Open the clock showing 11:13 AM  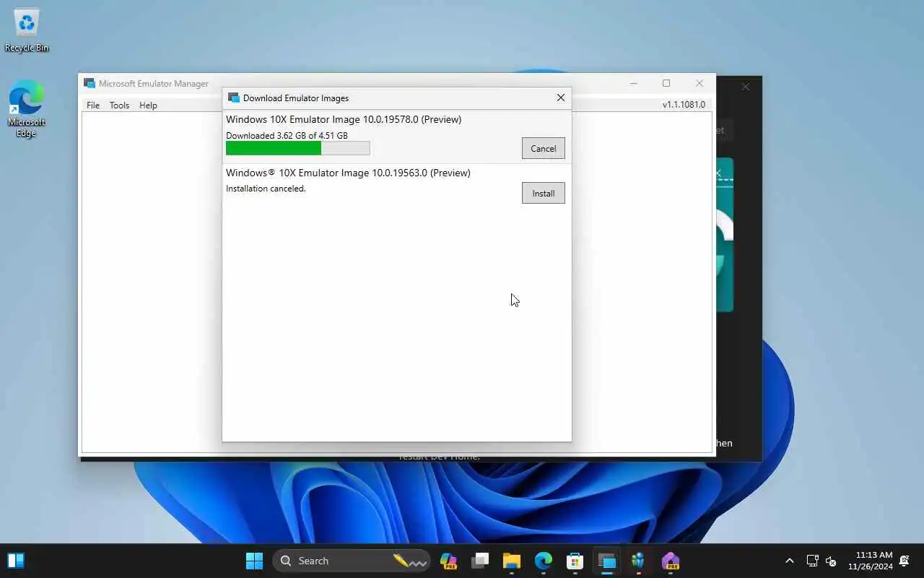click(871, 561)
